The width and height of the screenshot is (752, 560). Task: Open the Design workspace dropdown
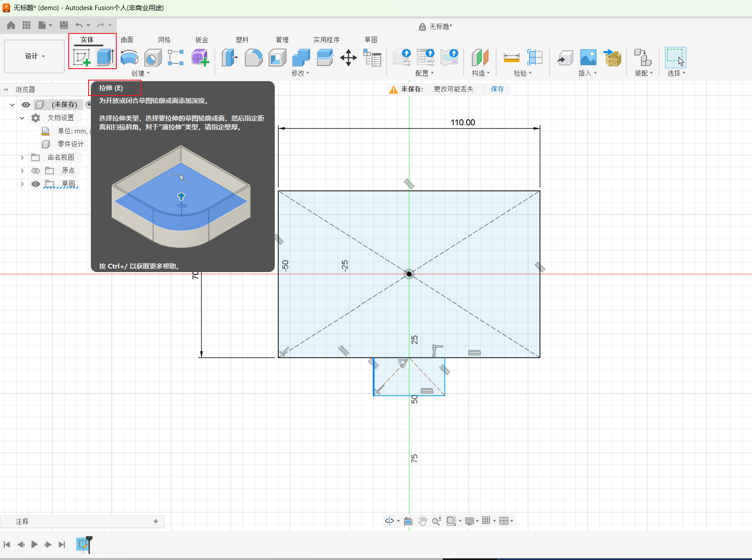(x=34, y=56)
